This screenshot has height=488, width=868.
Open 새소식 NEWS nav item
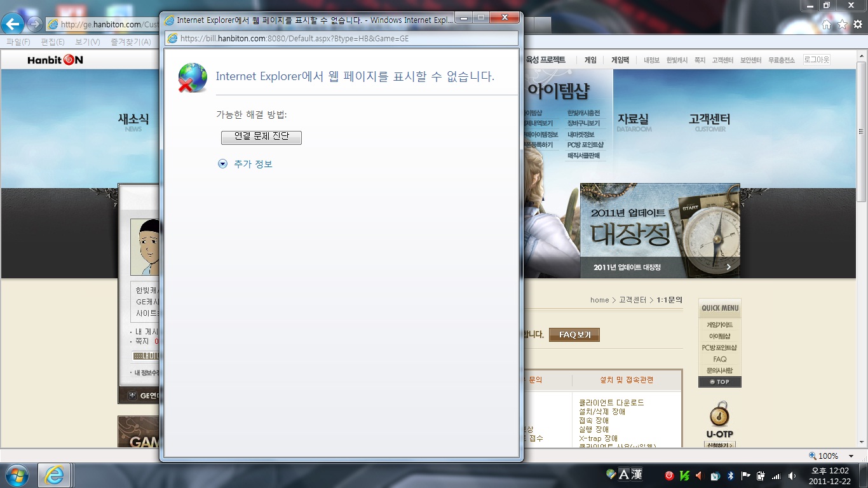tap(133, 121)
